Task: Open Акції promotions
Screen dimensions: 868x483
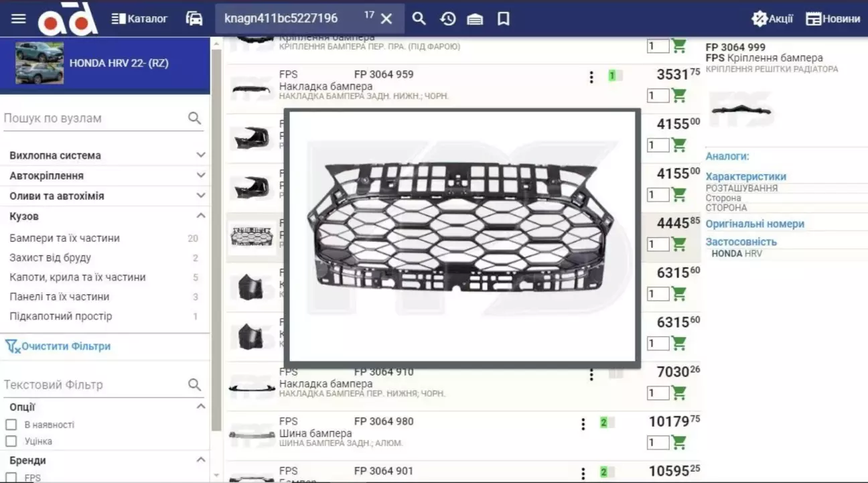Action: [772, 19]
